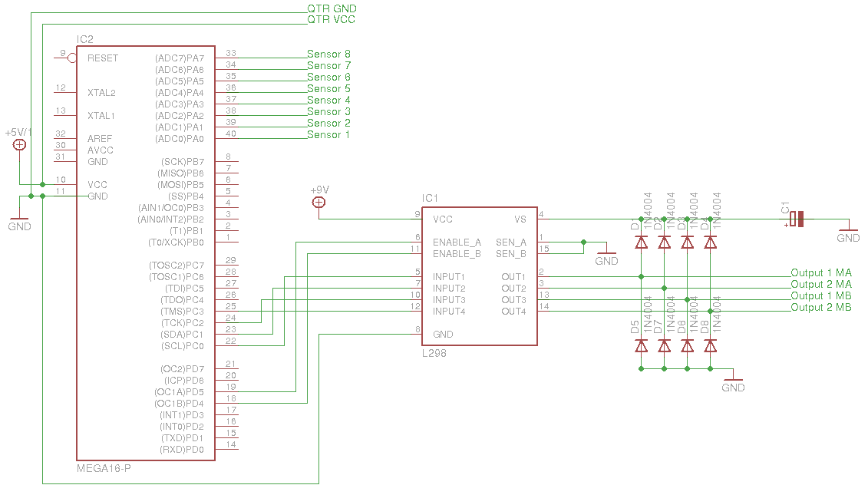This screenshot has height=485, width=868.
Task: Select the VS pin label on L298
Action: [x=520, y=219]
